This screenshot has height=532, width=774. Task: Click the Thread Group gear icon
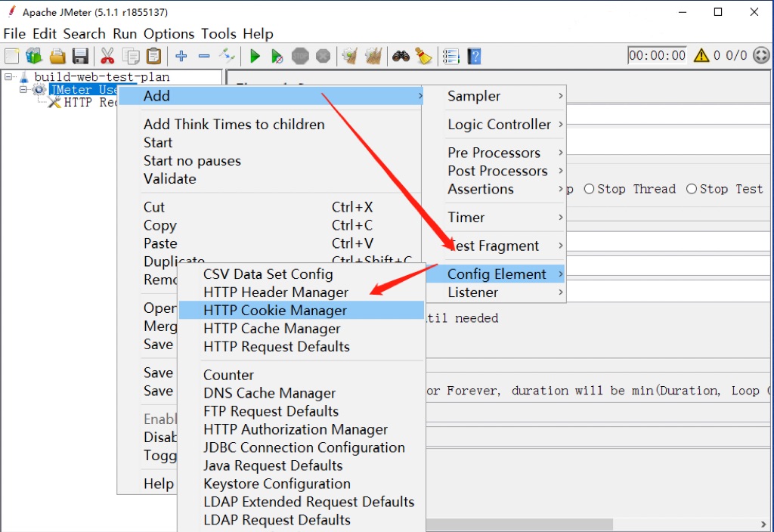point(39,90)
